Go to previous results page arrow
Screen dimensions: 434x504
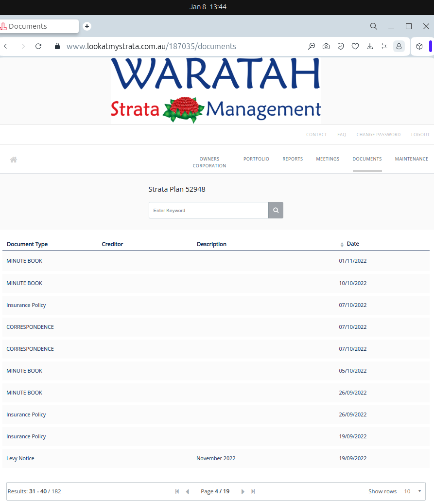[188, 491]
